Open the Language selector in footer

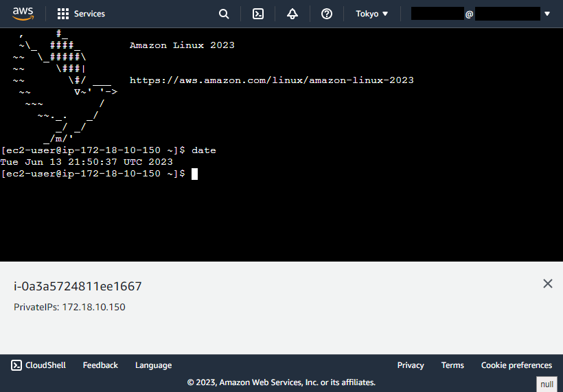[153, 365]
